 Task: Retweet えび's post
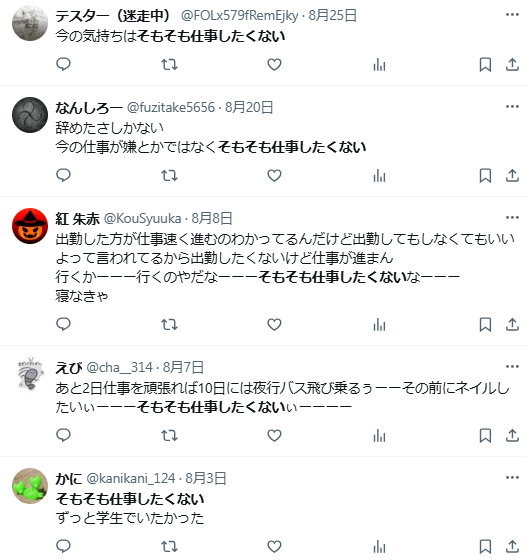[169, 436]
